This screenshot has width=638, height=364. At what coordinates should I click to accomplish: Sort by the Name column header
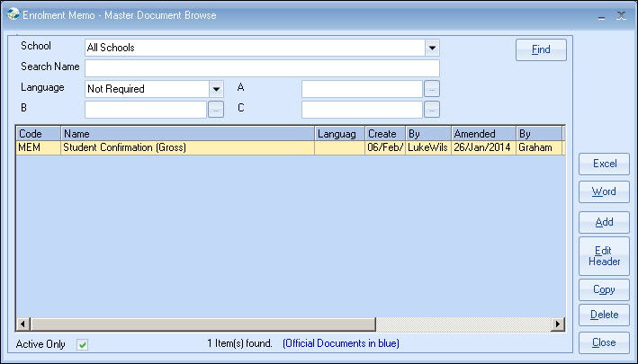pyautogui.click(x=187, y=134)
